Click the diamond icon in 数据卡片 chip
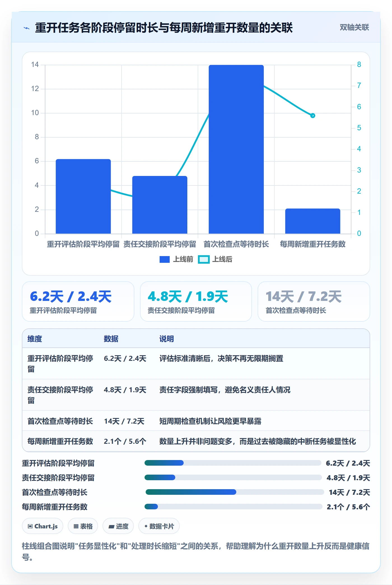This screenshot has width=392, height=585. pyautogui.click(x=146, y=526)
